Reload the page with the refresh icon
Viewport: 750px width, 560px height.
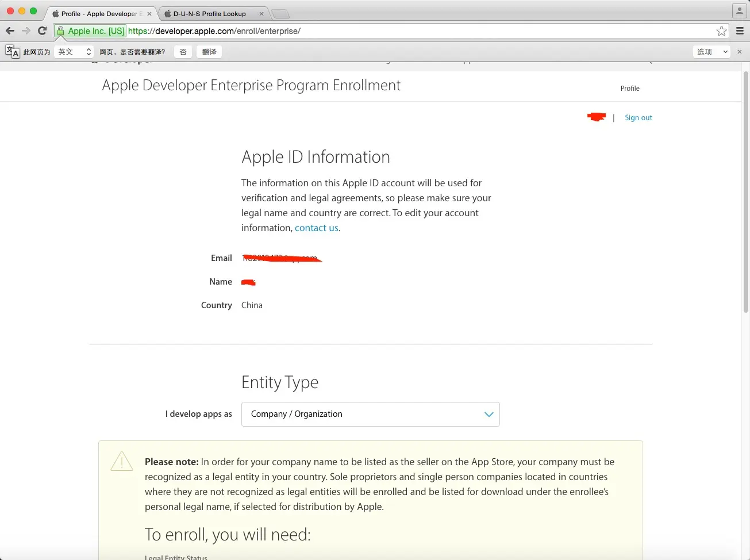coord(42,30)
